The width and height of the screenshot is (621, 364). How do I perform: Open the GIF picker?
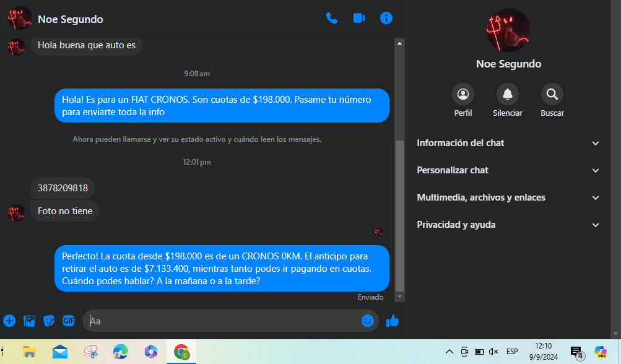[69, 321]
